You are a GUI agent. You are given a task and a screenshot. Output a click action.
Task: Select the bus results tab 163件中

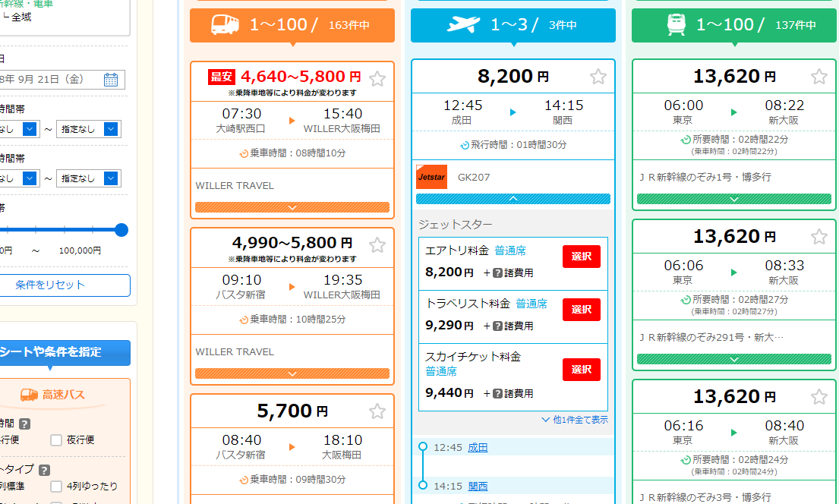pyautogui.click(x=292, y=25)
